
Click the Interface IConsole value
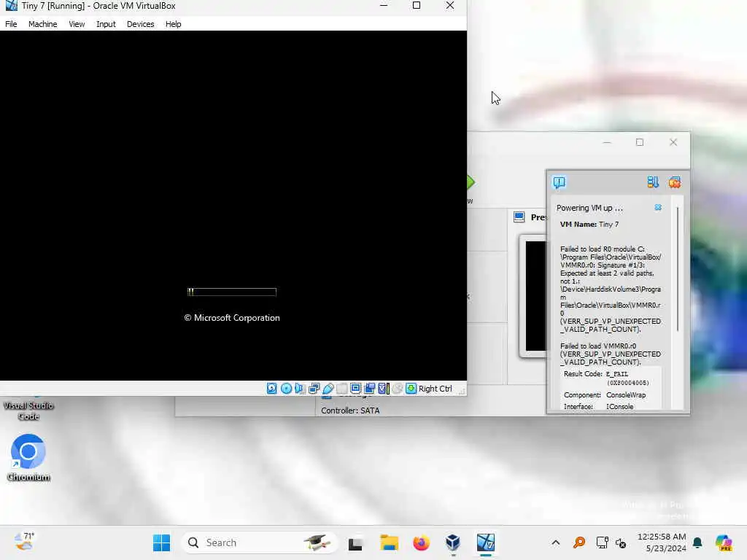coord(620,407)
